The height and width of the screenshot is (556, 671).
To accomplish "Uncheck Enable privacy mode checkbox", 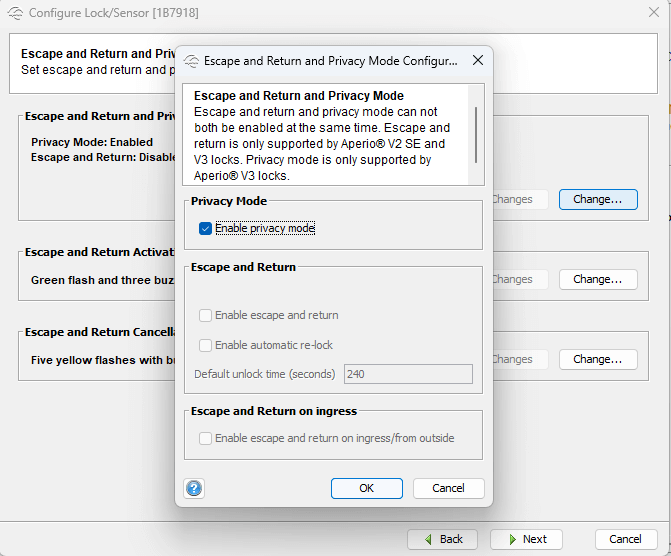I will click(206, 229).
